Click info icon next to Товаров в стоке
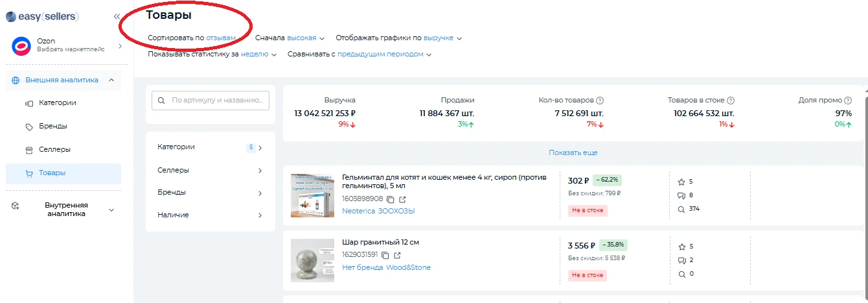Viewport: 868px width, 303px height. click(x=731, y=101)
